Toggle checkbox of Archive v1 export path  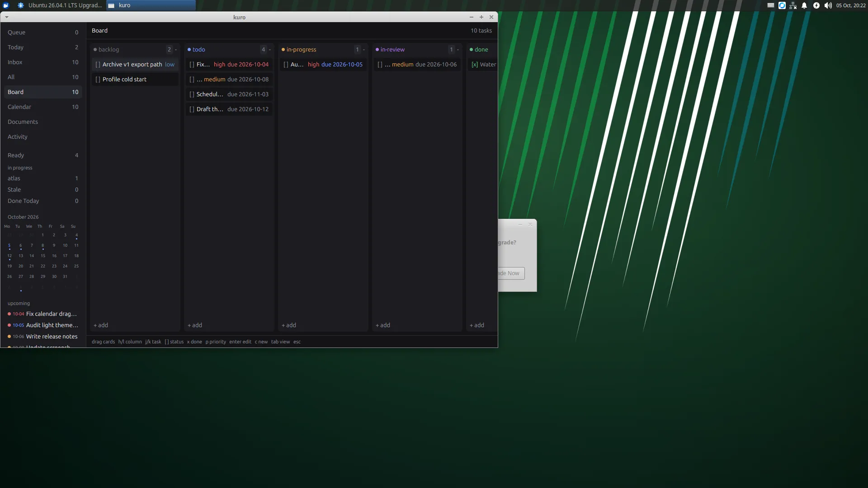(98, 65)
